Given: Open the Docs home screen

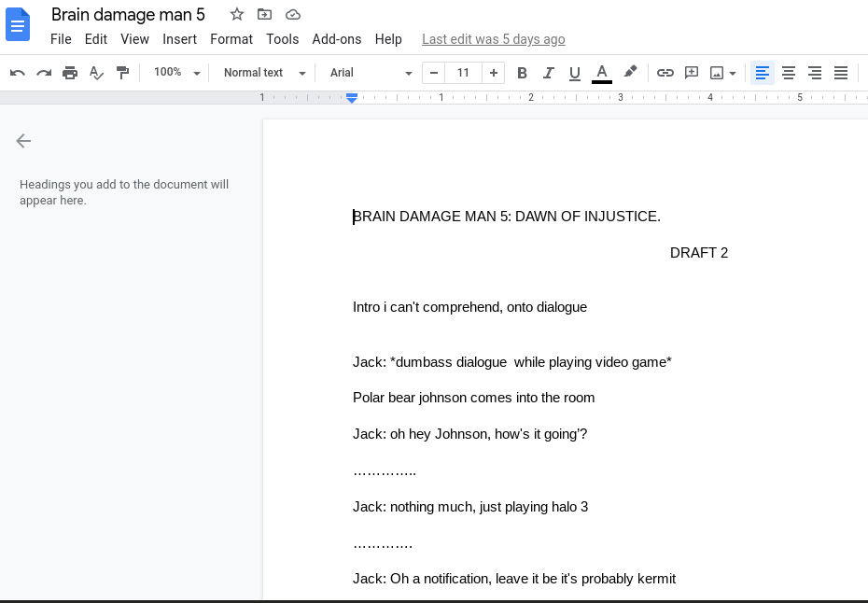Looking at the screenshot, I should click(x=18, y=25).
